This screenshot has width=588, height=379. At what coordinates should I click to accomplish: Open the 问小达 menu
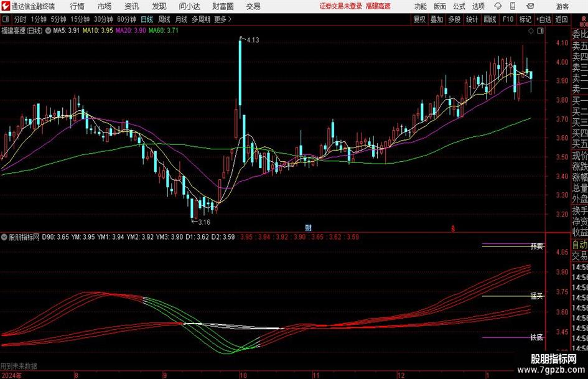(x=189, y=6)
